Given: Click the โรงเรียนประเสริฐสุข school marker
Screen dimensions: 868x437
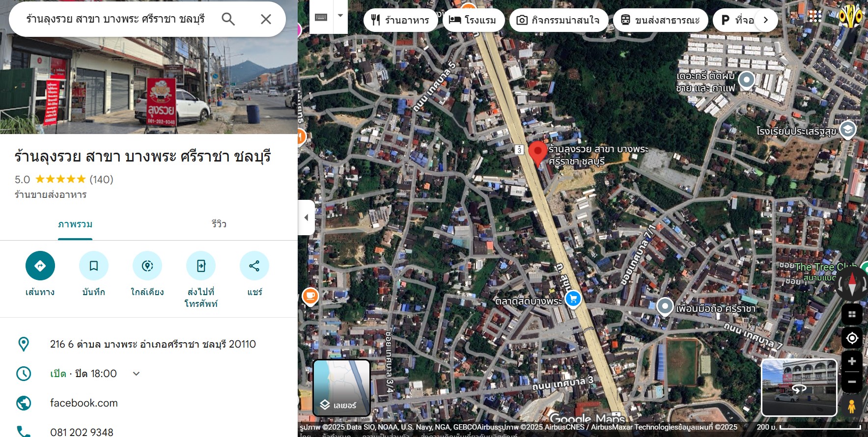Looking at the screenshot, I should pos(848,130).
